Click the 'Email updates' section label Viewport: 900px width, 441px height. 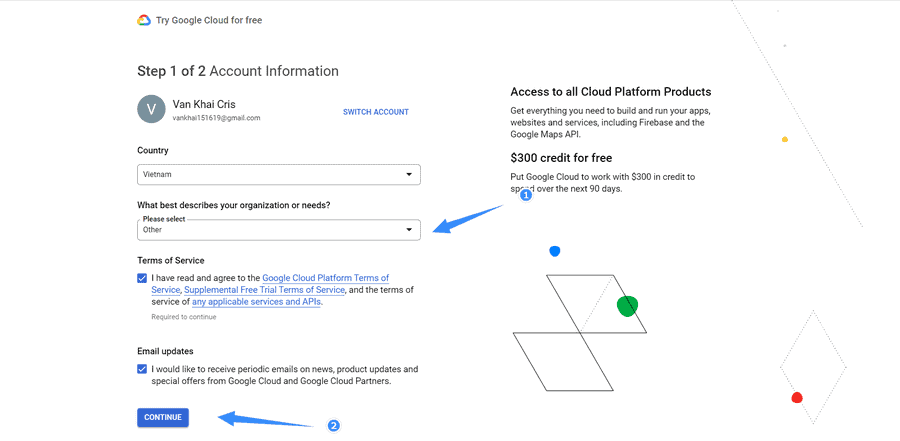[165, 351]
